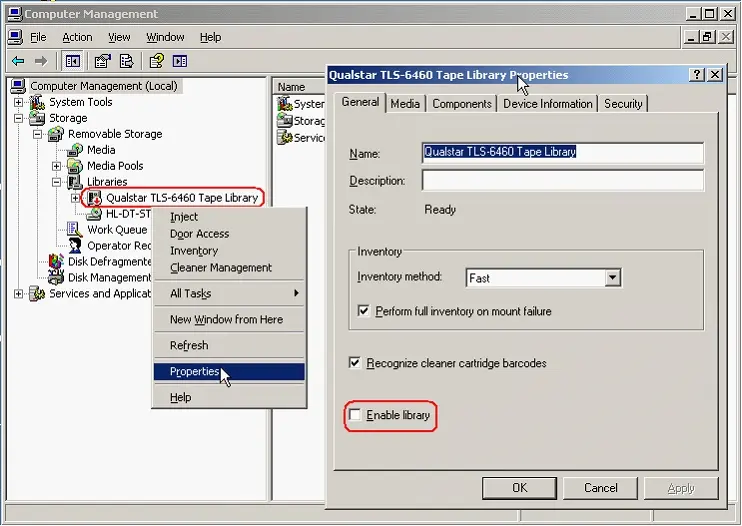Switch to the Device Information tab
Image resolution: width=742 pixels, height=526 pixels.
548,103
